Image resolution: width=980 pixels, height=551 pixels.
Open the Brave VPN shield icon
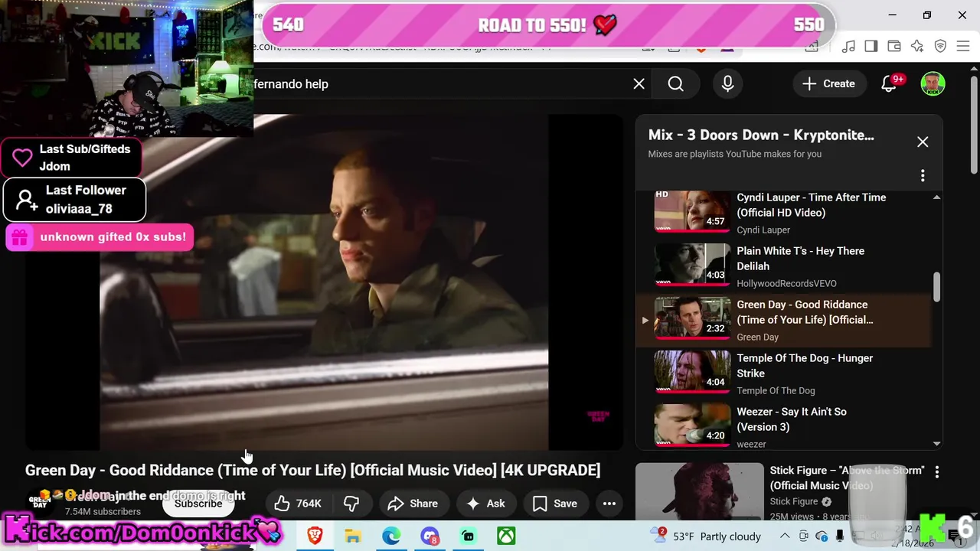click(x=940, y=47)
